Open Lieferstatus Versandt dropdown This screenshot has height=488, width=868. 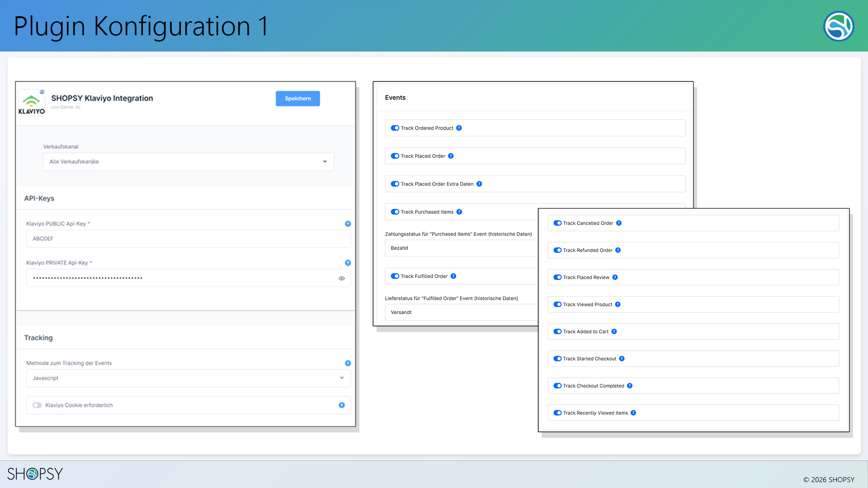461,312
